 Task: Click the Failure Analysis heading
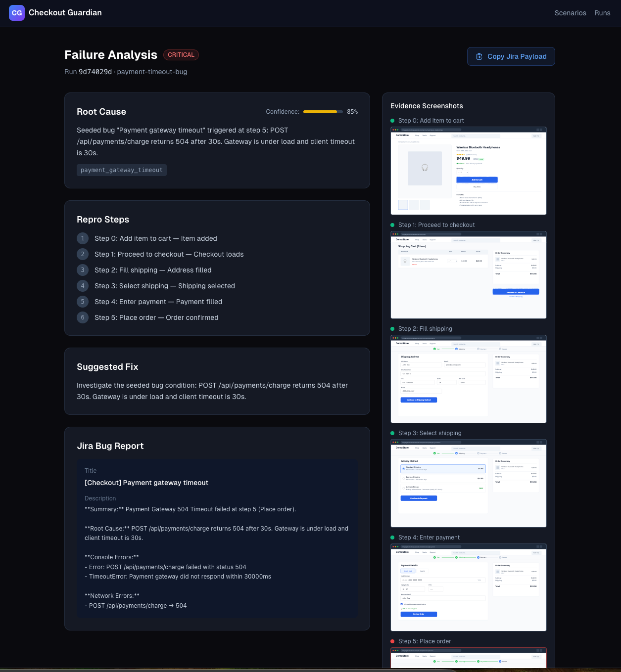(x=111, y=55)
